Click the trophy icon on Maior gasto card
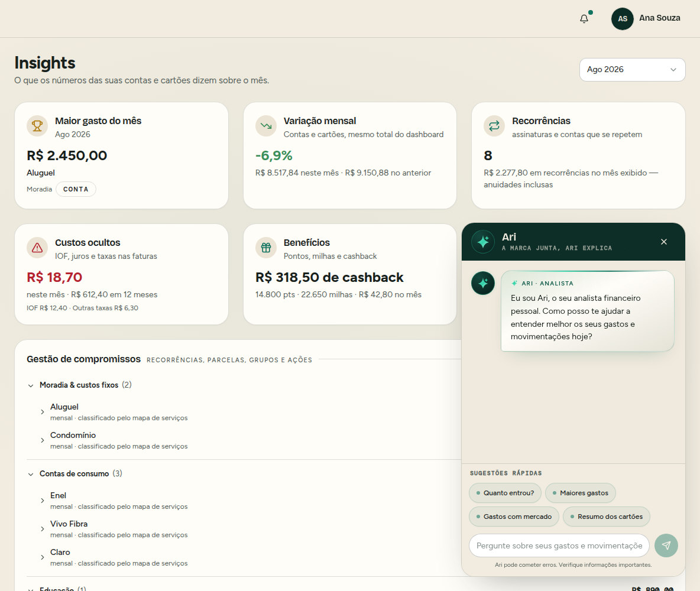Screen dimensions: 700x591 tap(37, 126)
